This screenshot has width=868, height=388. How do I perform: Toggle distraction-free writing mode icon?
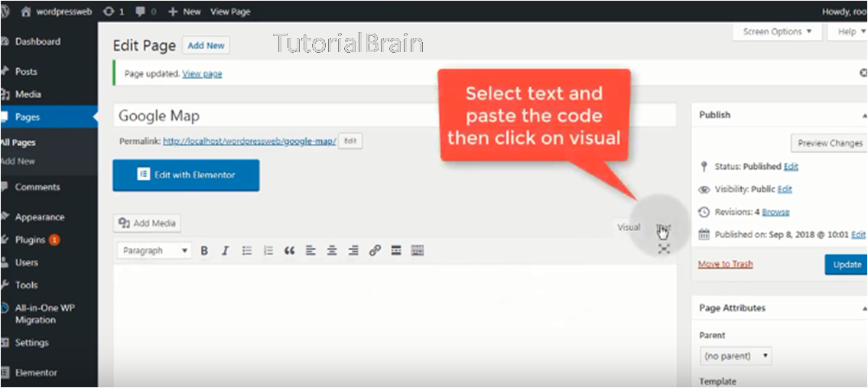pos(665,249)
